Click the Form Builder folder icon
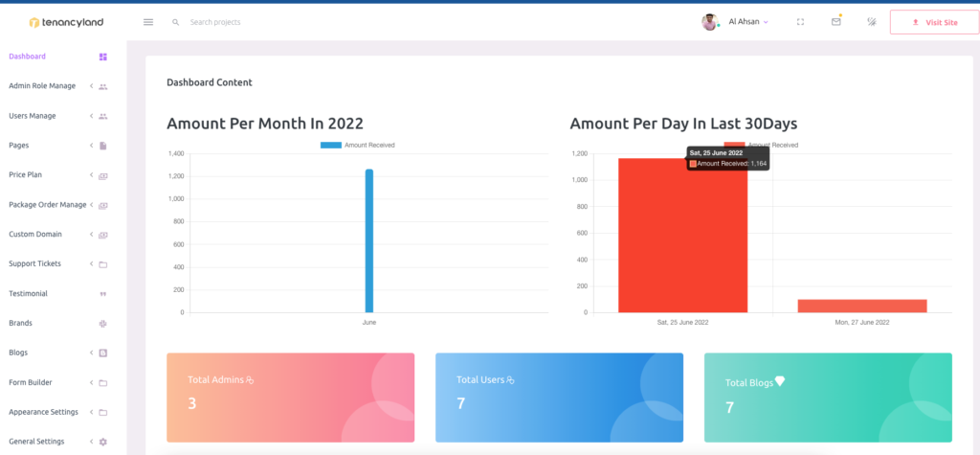This screenshot has width=980, height=455. 103,383
